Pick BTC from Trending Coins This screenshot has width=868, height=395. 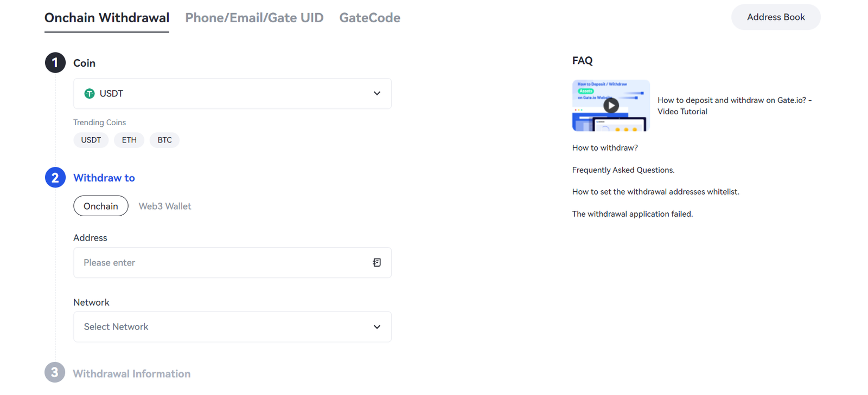[164, 140]
